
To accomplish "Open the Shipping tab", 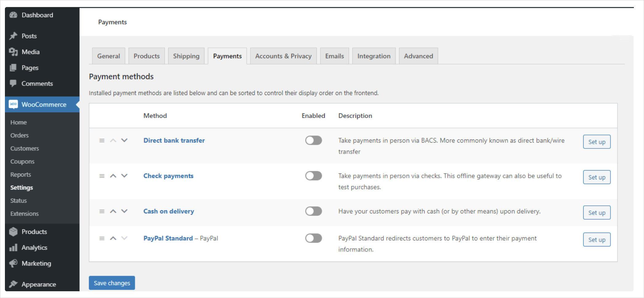I will [x=186, y=56].
